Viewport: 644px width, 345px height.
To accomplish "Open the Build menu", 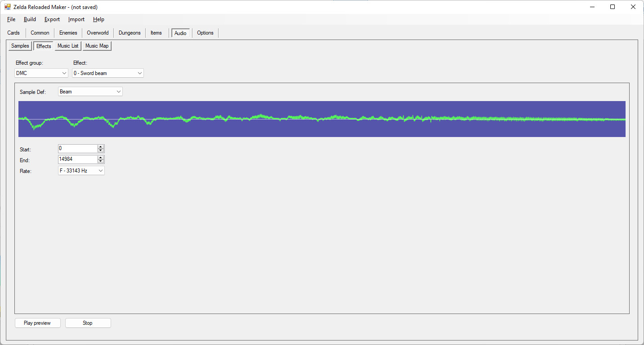I will pos(30,19).
